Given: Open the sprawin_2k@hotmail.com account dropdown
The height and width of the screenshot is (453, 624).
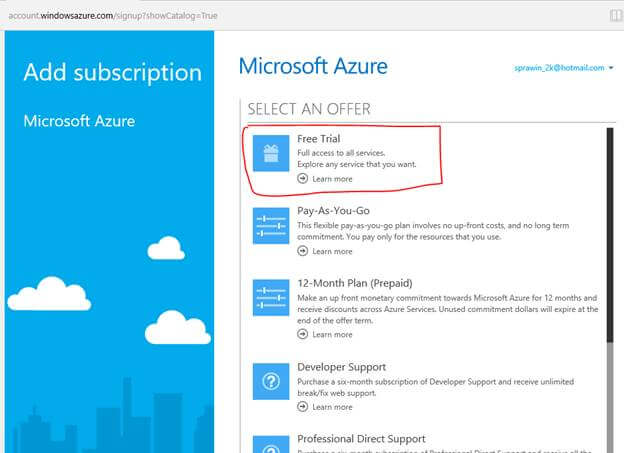Looking at the screenshot, I should 564,68.
